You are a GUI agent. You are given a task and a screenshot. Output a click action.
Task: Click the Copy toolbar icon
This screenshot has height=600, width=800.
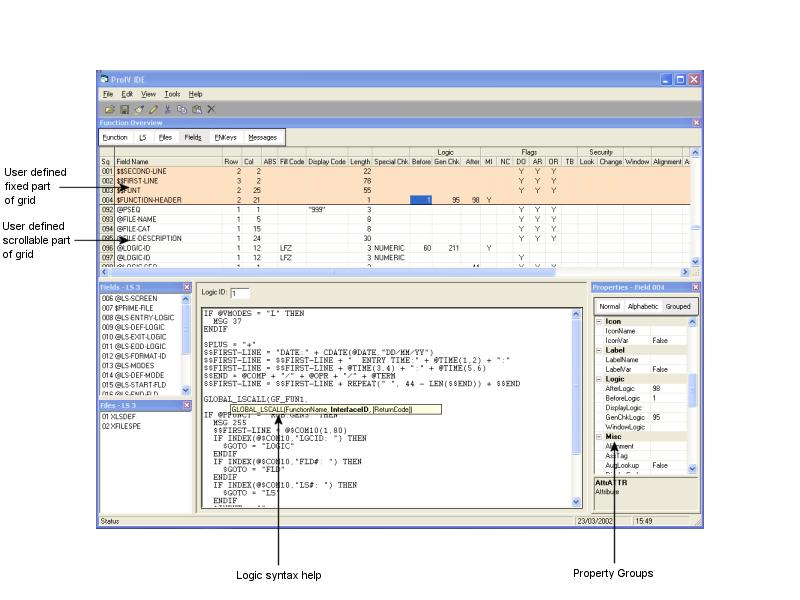tap(182, 109)
